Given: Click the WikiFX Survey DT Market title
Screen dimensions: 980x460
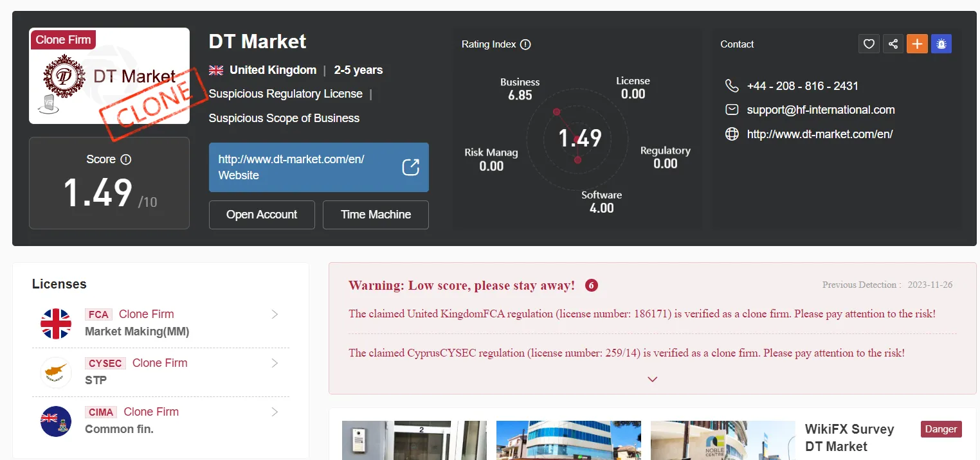Looking at the screenshot, I should click(849, 438).
